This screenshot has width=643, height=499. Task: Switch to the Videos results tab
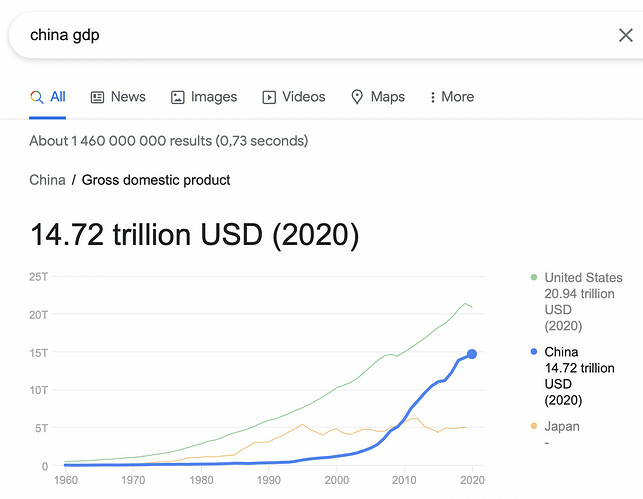pos(294,97)
